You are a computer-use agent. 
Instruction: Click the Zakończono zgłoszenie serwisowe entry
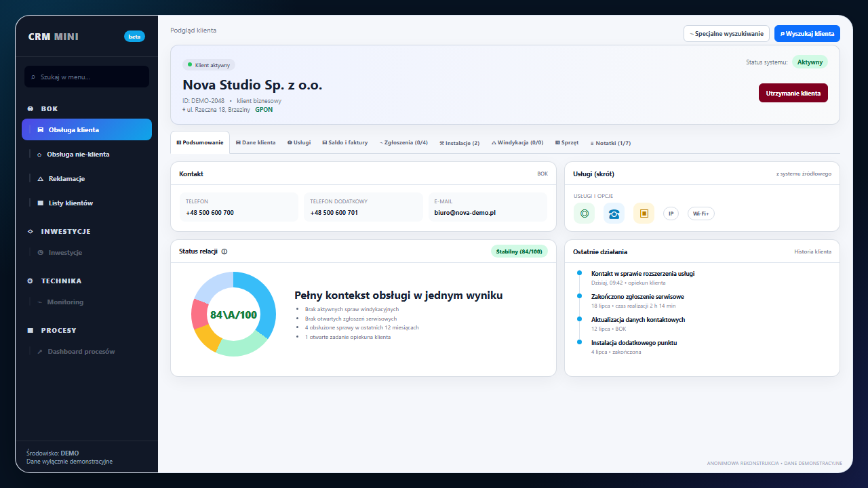click(x=637, y=297)
